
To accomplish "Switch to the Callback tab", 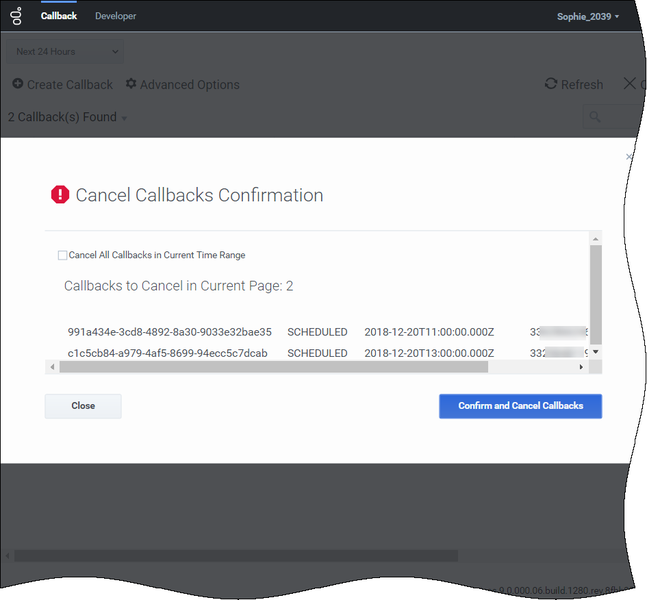I will (59, 16).
